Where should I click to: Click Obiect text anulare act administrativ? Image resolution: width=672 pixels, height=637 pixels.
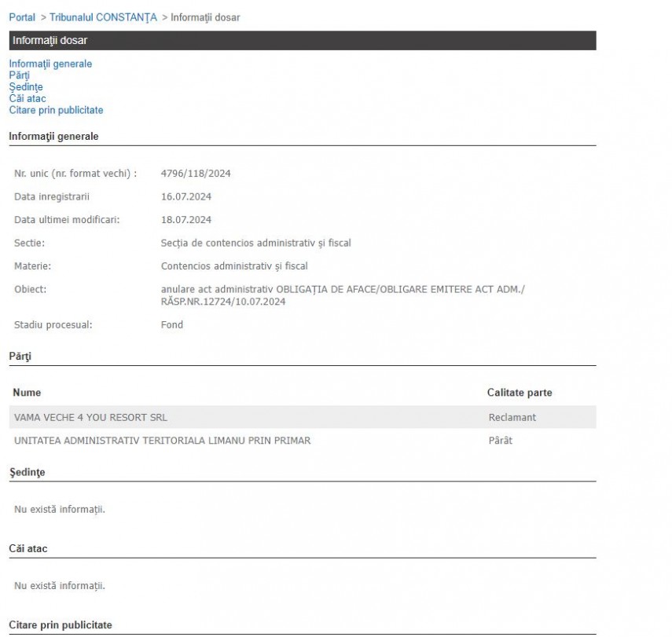click(343, 295)
